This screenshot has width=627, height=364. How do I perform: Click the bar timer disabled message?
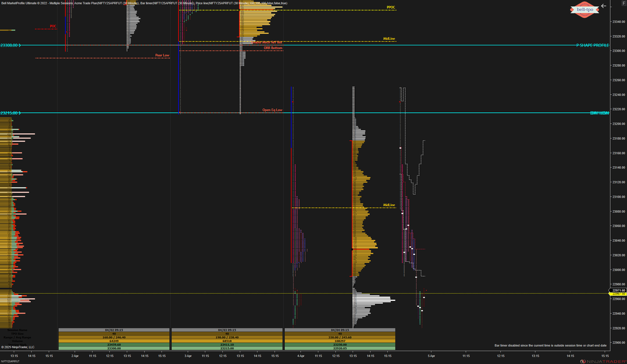pyautogui.click(x=550, y=346)
